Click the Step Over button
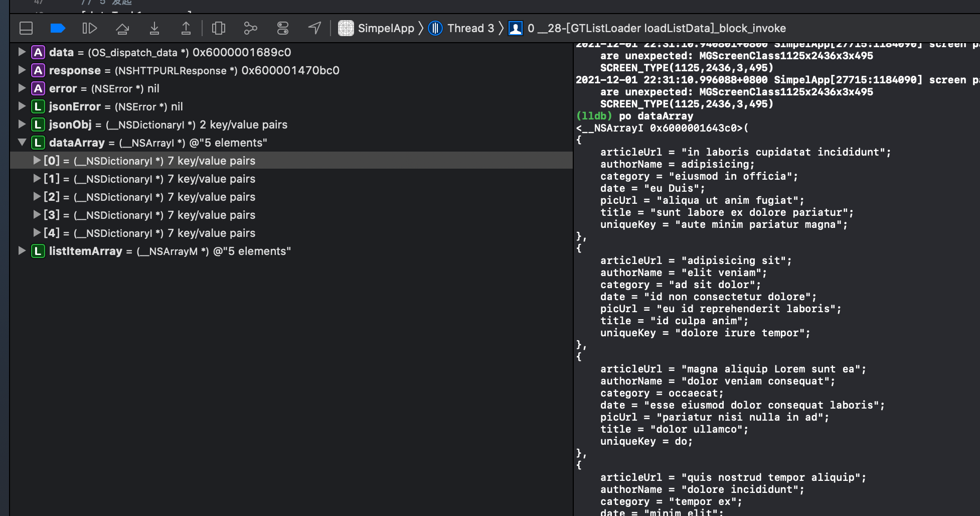This screenshot has width=980, height=516. (x=122, y=28)
